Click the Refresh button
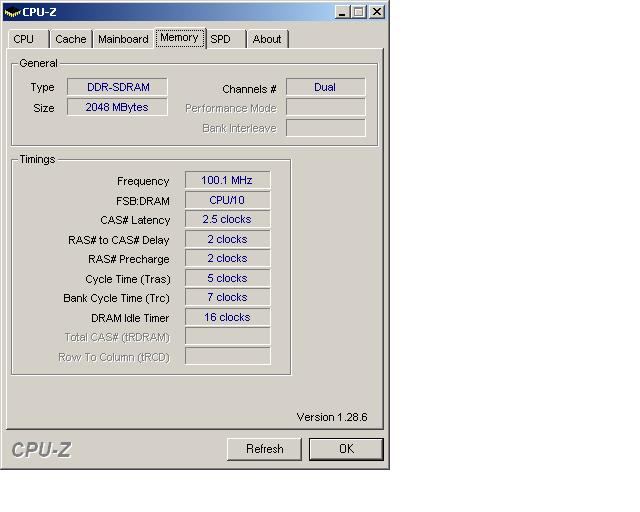Screen dimensions: 640x512 264,449
